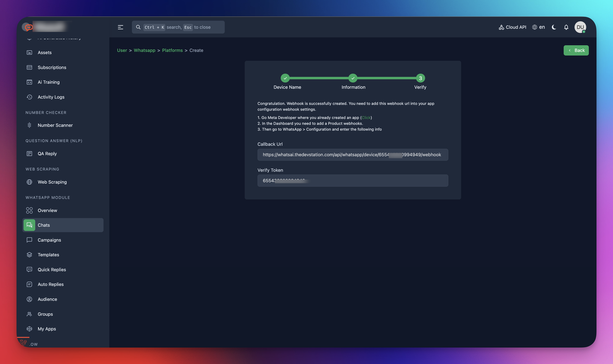
Task: Click the Web Scraping globe icon
Action: pyautogui.click(x=29, y=182)
